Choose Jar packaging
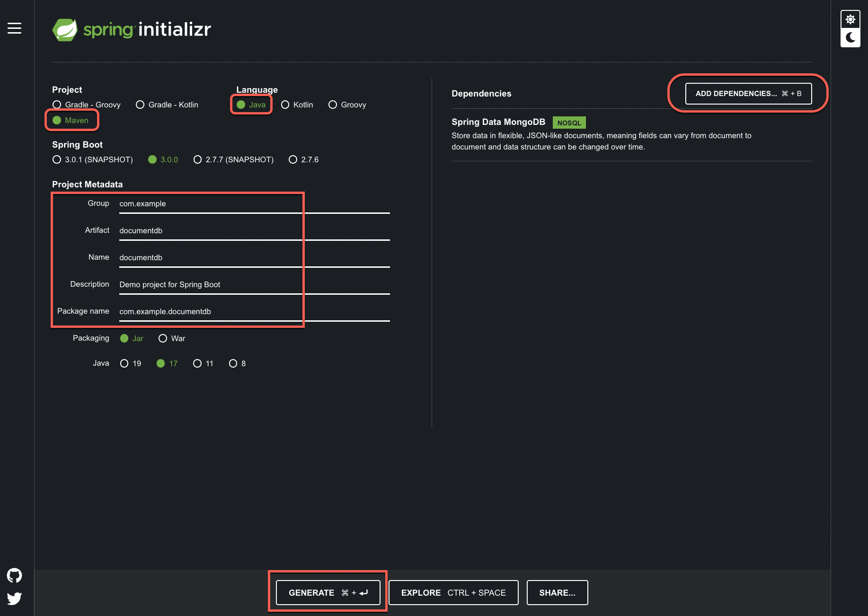This screenshot has width=868, height=616. click(x=132, y=338)
